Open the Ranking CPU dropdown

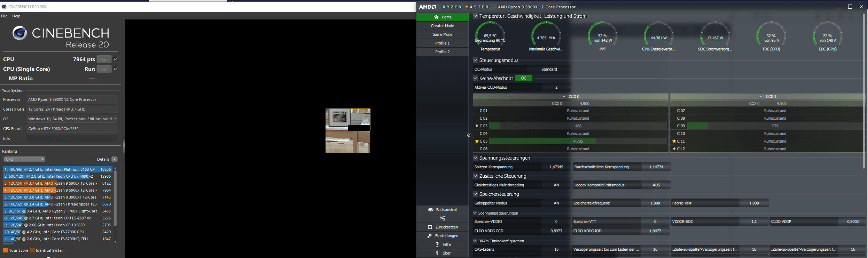click(24, 159)
